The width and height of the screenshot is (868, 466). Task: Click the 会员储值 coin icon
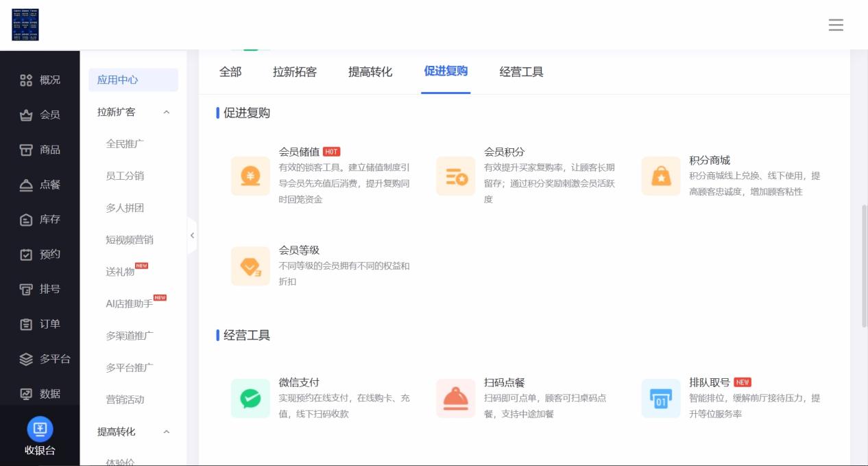(x=250, y=176)
